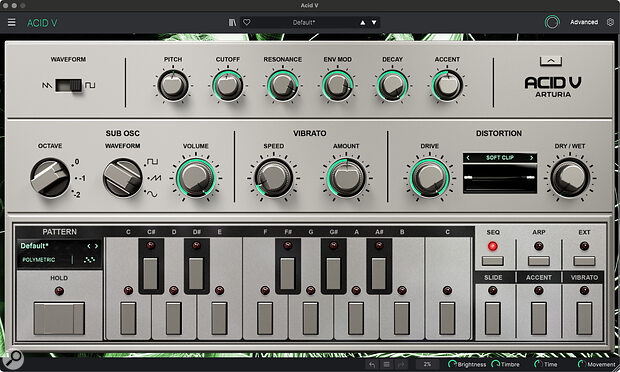Like the current preset with heart
Image resolution: width=620 pixels, height=372 pixels.
[x=247, y=23]
